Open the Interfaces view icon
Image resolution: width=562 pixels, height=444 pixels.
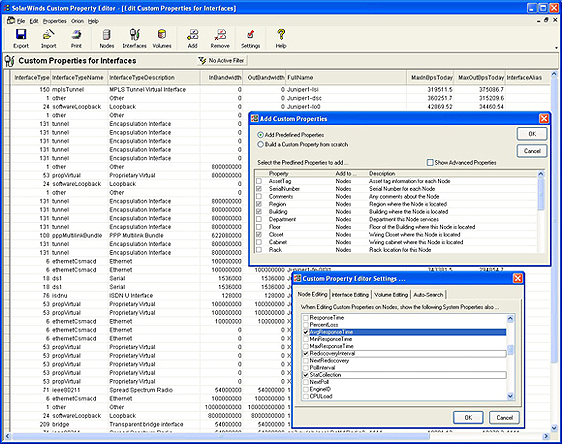point(134,35)
